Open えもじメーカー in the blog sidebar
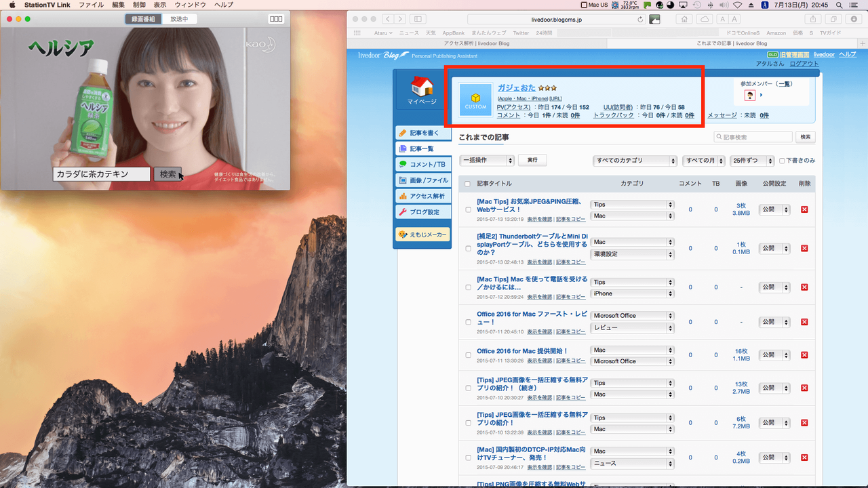 423,235
